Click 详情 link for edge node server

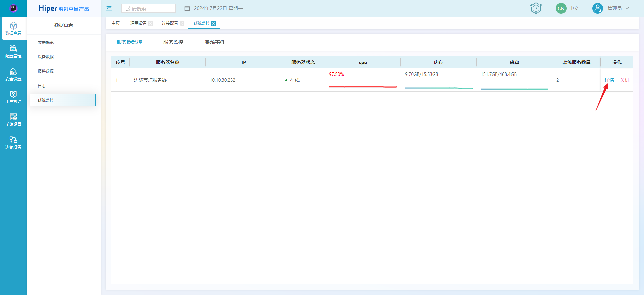(x=609, y=80)
